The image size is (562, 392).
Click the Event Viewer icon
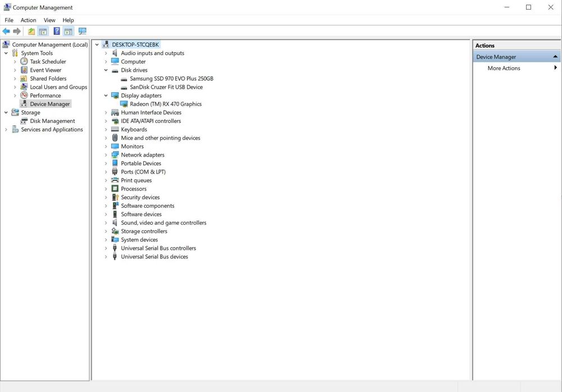[x=24, y=70]
